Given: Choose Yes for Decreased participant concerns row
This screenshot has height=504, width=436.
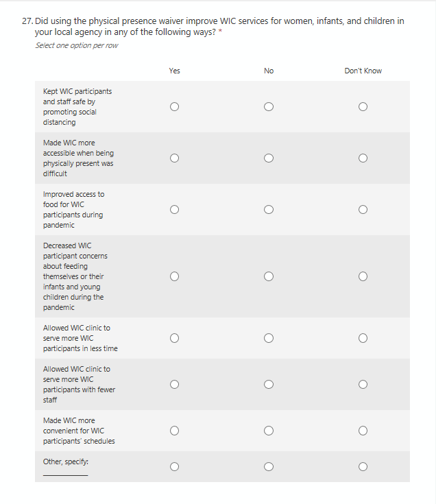Looking at the screenshot, I should [x=175, y=276].
